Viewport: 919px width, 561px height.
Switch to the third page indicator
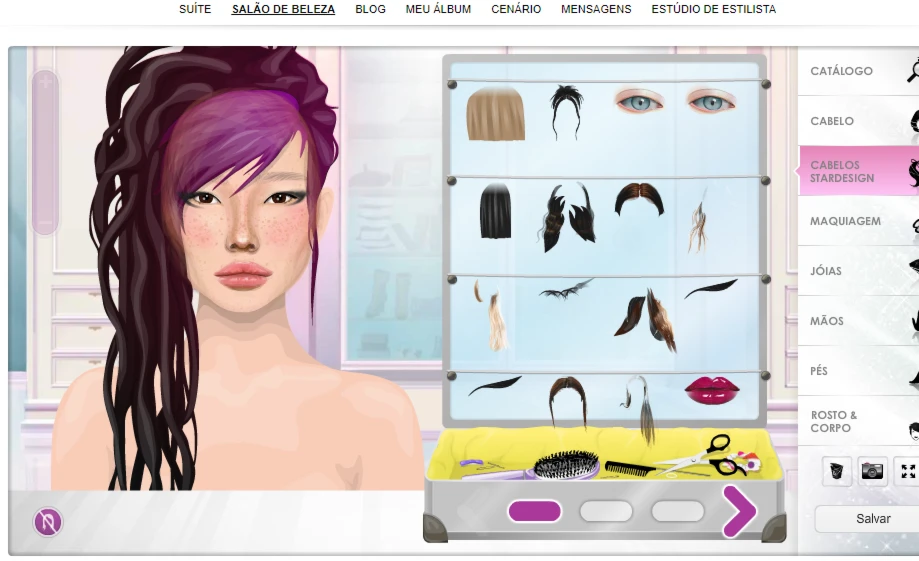(678, 511)
